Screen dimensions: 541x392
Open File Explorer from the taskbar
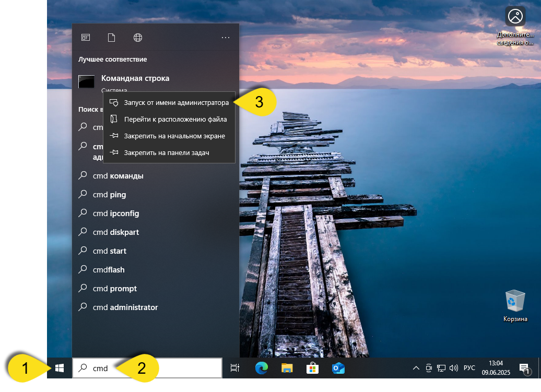click(x=286, y=368)
